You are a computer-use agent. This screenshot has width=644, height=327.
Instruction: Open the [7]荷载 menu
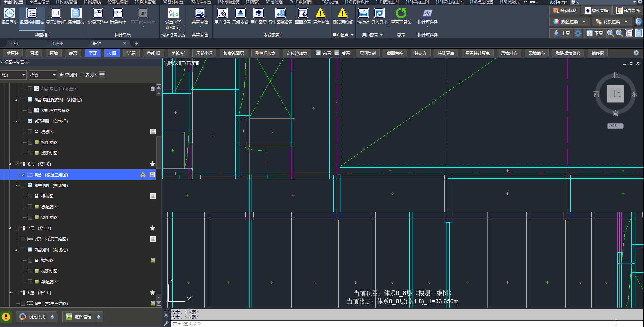click(x=252, y=2)
